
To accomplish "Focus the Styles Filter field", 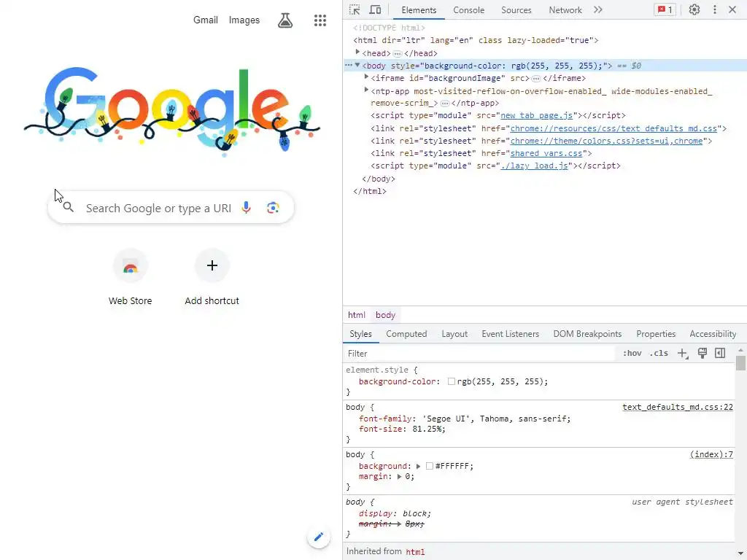I will click(x=480, y=354).
